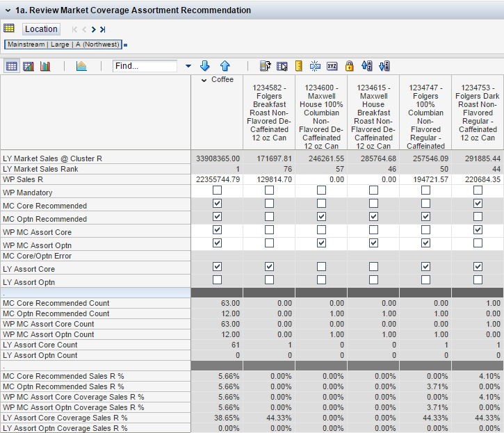
Task: Click the Location dimension button
Action: click(41, 29)
